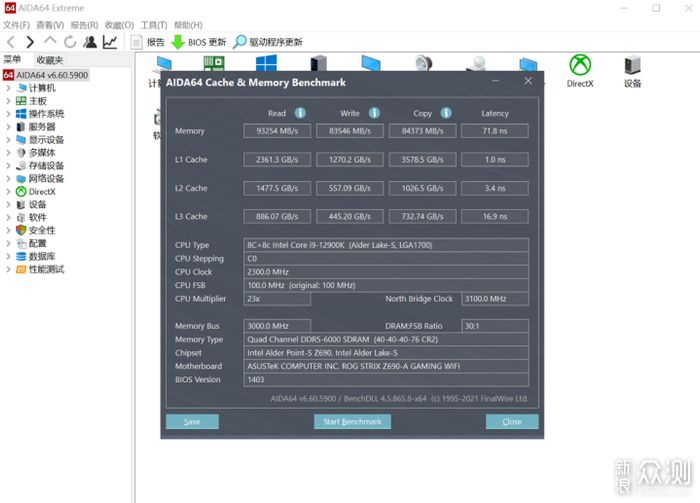Expand the 操作系统 tree node arrow
The width and height of the screenshot is (700, 503).
tap(8, 114)
